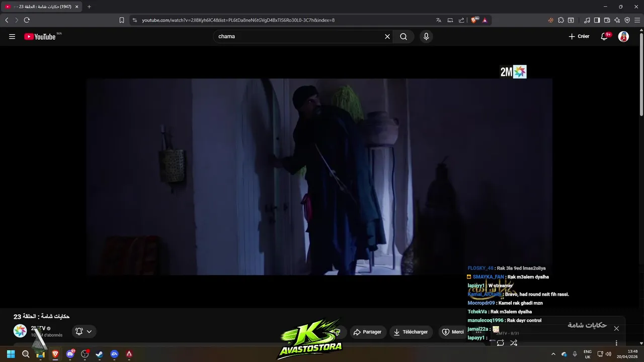644x362 pixels.
Task: Switch the ENG UK input language
Action: [x=587, y=354]
